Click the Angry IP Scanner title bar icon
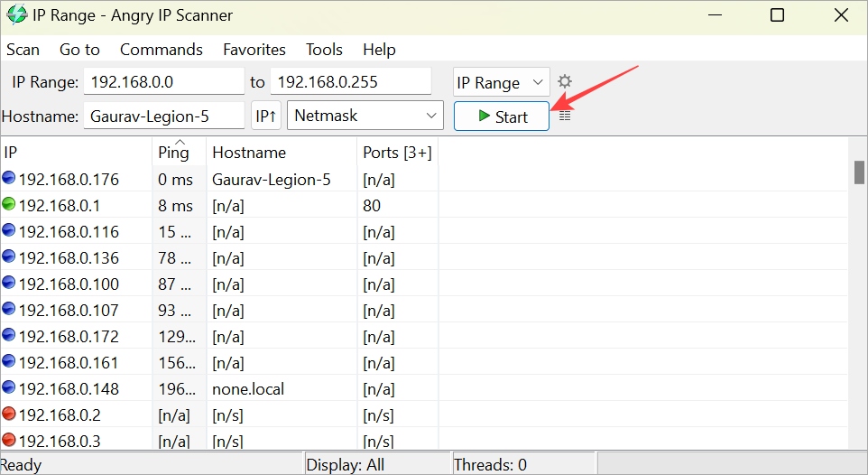This screenshot has height=475, width=868. pyautogui.click(x=16, y=15)
